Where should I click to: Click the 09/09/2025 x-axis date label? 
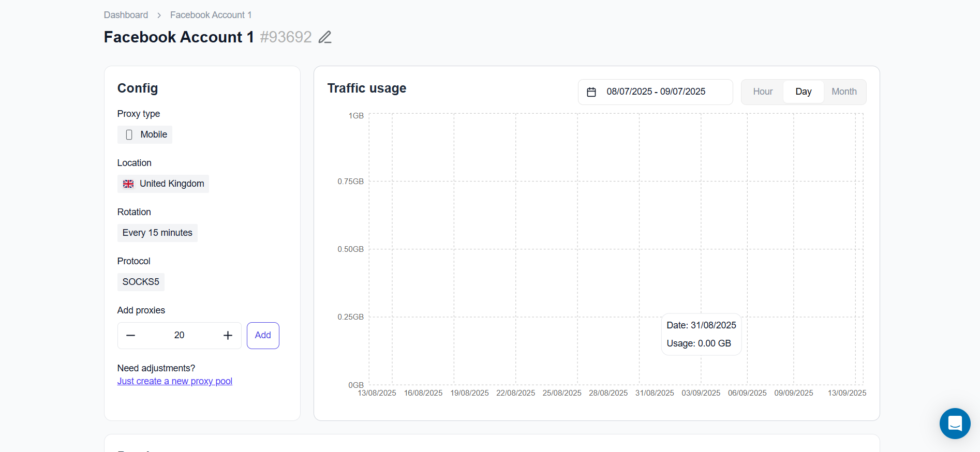794,393
